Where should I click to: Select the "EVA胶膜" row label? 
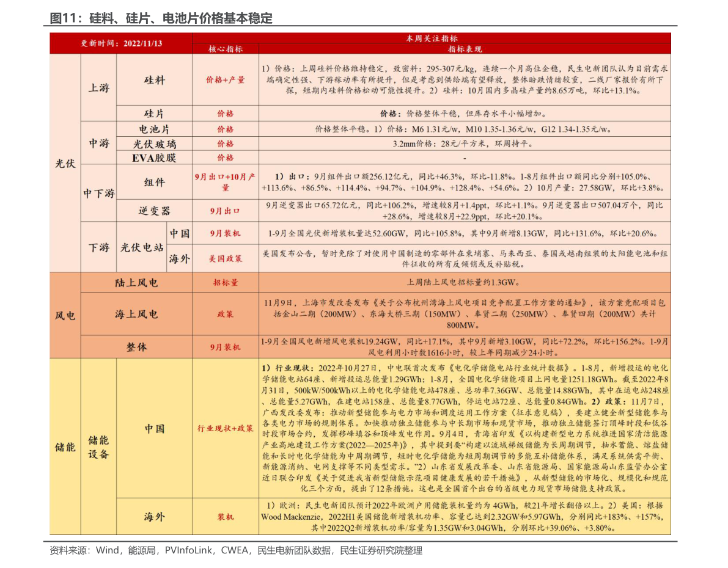154,158
